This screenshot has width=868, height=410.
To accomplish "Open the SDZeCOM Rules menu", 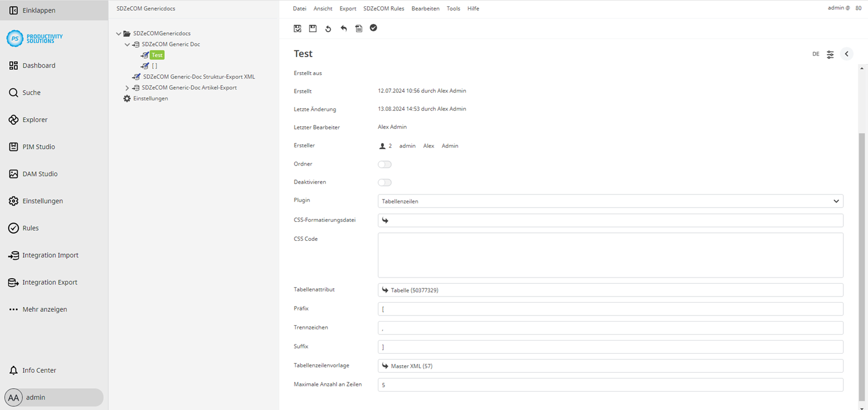I will coord(383,8).
